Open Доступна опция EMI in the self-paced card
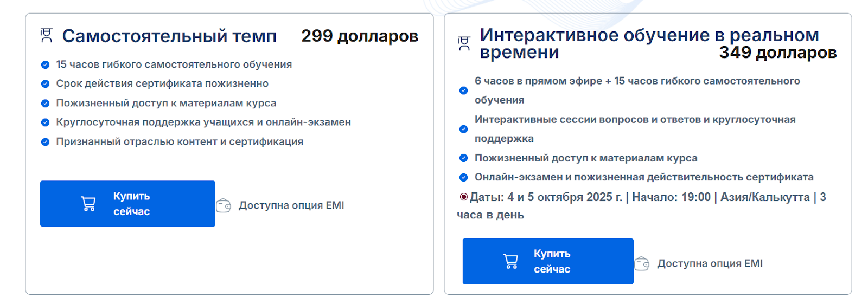This screenshot has width=868, height=304. [291, 205]
